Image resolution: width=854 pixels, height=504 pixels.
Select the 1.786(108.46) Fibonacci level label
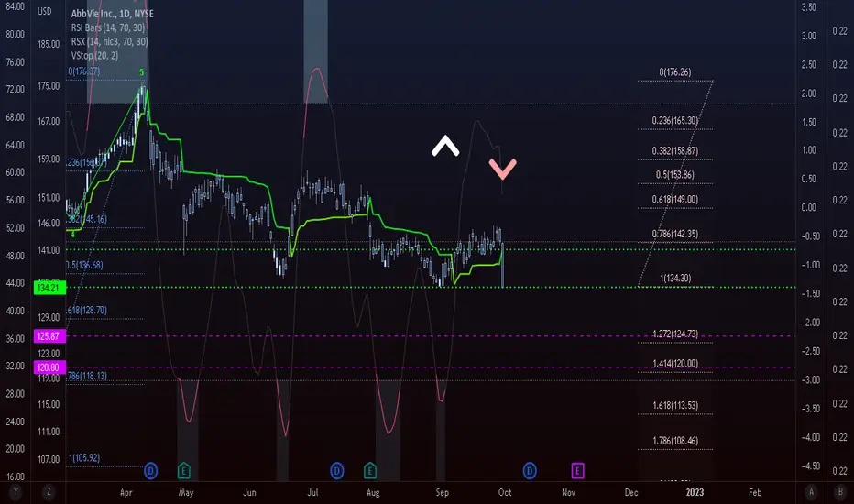click(x=674, y=440)
